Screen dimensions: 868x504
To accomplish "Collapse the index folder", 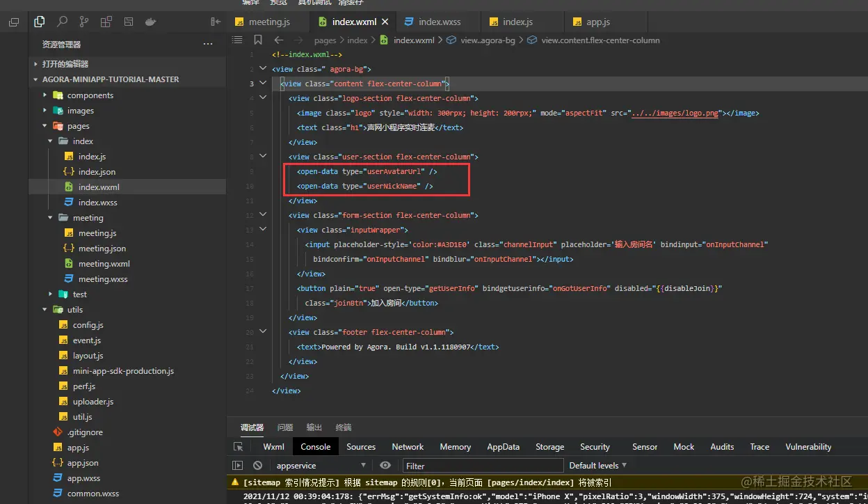I will pos(127,141).
